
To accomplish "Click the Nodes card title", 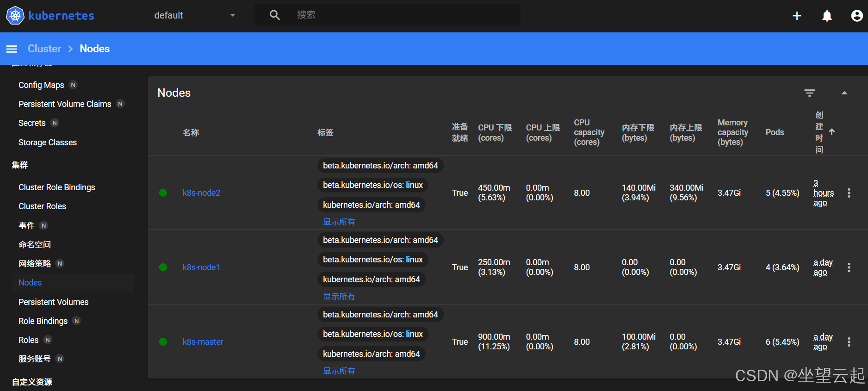I will click(x=174, y=93).
